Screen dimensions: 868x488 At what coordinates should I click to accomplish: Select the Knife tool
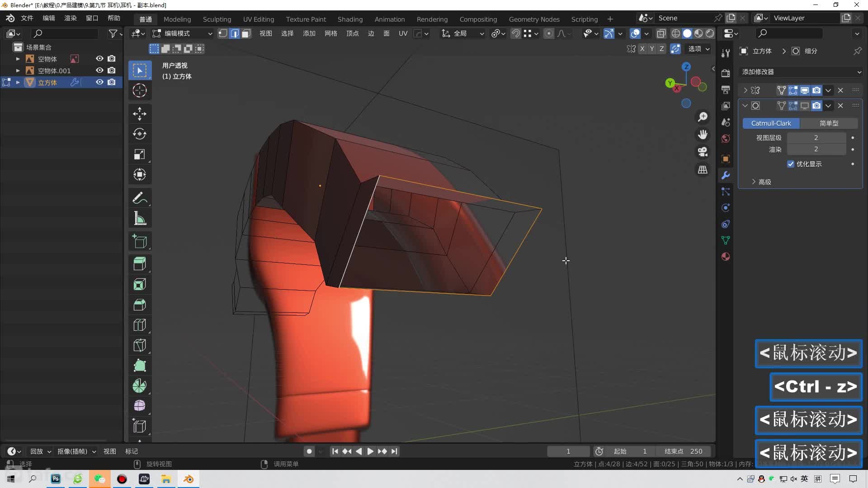click(x=140, y=345)
